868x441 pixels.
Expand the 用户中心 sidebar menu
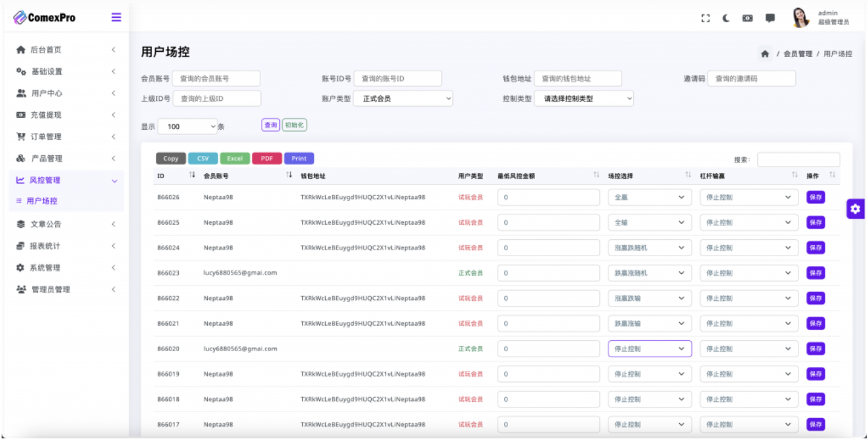point(64,93)
